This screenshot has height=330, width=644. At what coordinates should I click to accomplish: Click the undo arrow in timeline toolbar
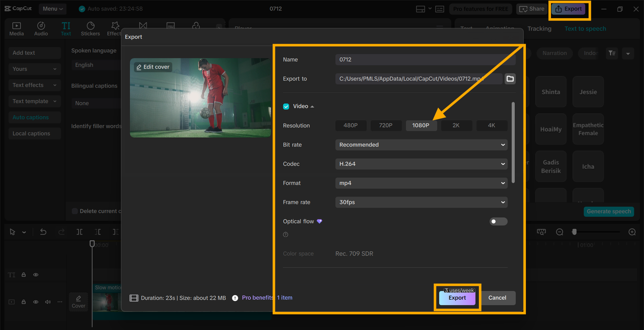[43, 232]
